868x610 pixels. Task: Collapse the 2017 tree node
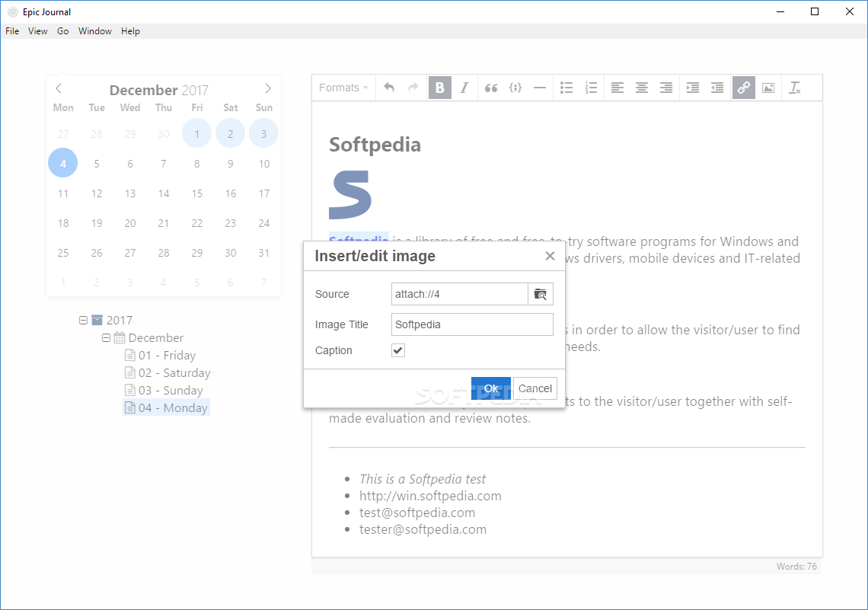click(83, 320)
